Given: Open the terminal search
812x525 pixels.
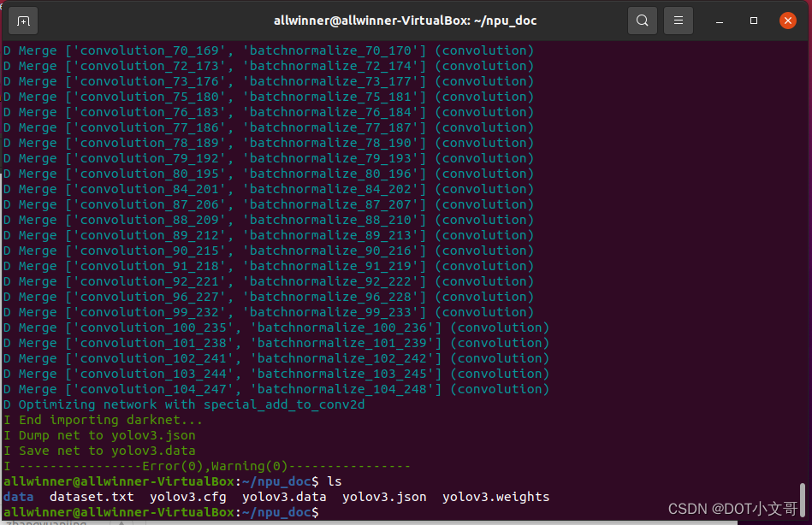Looking at the screenshot, I should [x=642, y=21].
